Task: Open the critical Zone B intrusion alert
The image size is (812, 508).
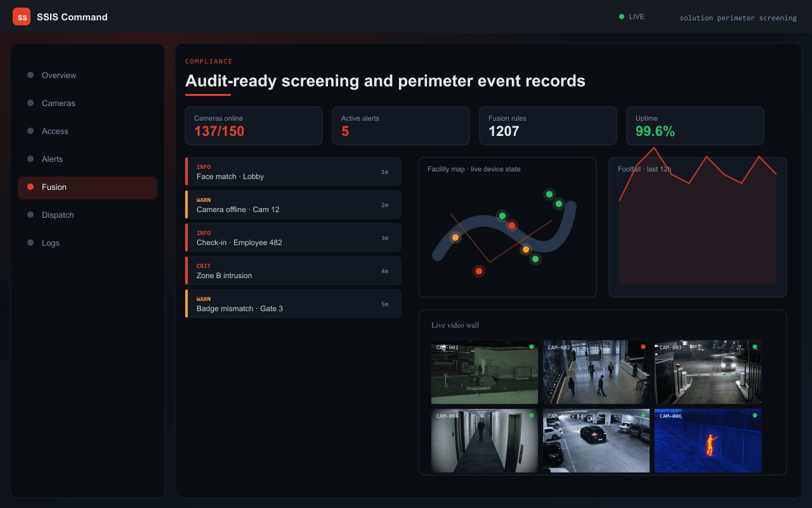Action: pyautogui.click(x=293, y=271)
